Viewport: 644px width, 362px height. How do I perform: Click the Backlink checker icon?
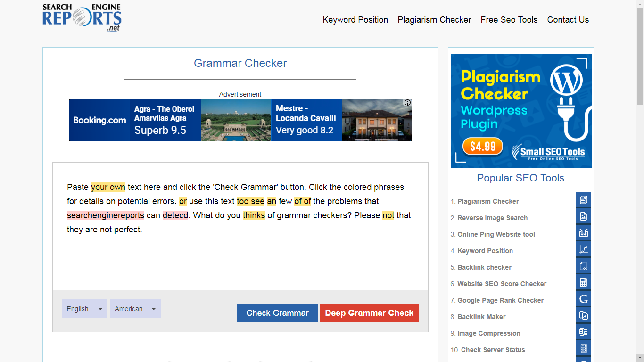(x=584, y=266)
